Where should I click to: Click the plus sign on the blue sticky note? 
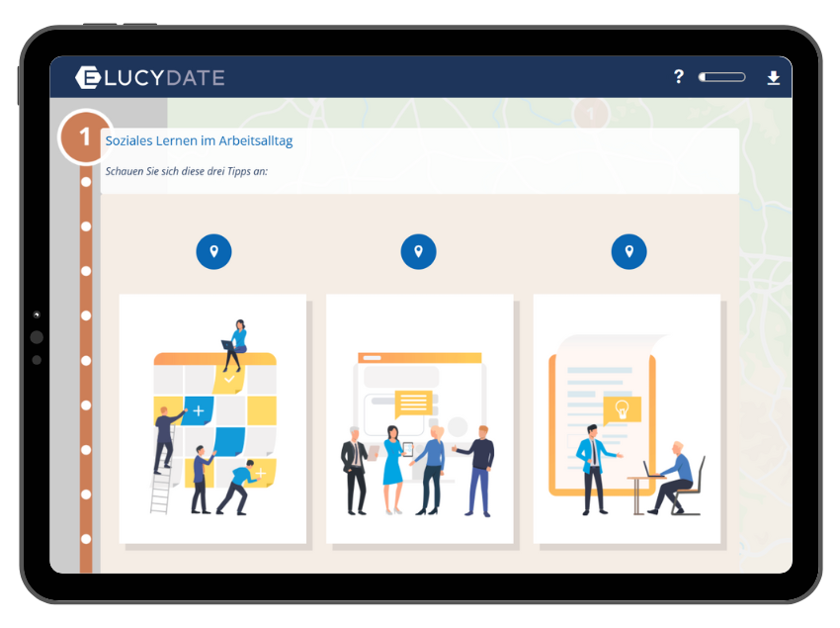[199, 410]
